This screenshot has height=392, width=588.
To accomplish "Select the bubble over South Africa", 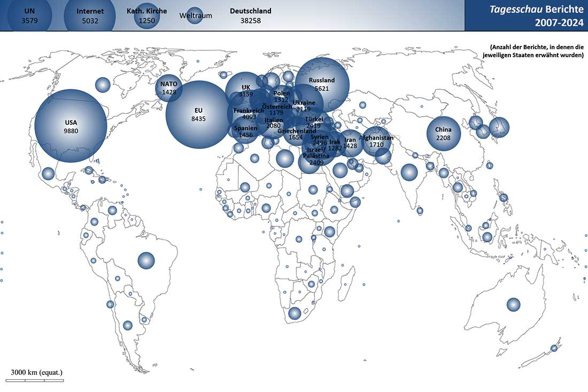I will click(x=295, y=313).
